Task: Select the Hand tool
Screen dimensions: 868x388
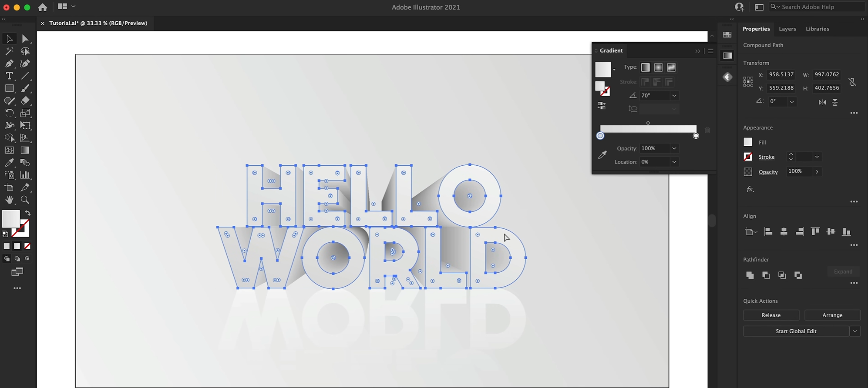Action: click(x=9, y=200)
